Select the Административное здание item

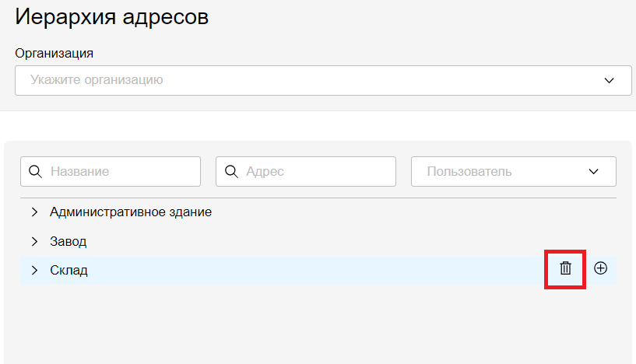coord(130,212)
